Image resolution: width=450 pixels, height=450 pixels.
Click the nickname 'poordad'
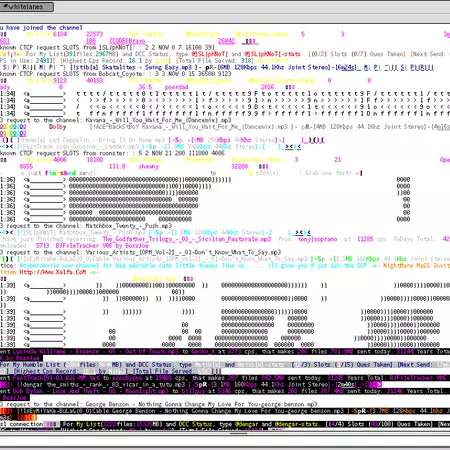(176, 87)
